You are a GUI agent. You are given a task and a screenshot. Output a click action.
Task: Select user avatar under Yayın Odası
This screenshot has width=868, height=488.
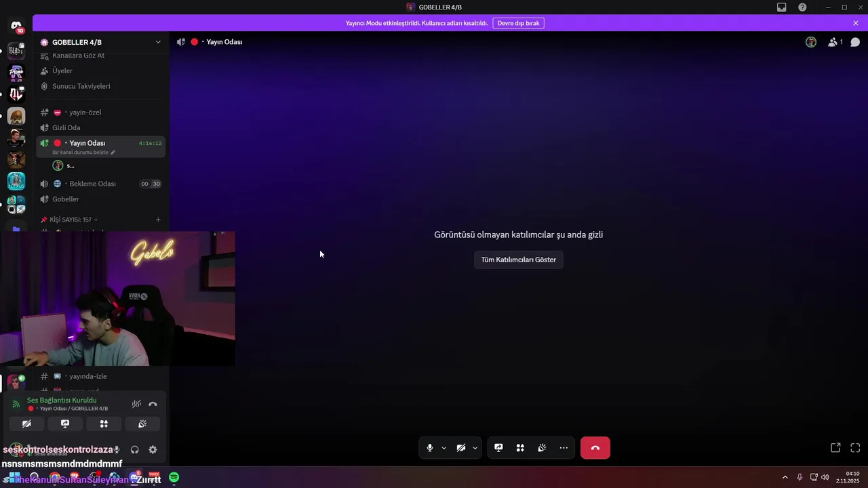pos(58,165)
